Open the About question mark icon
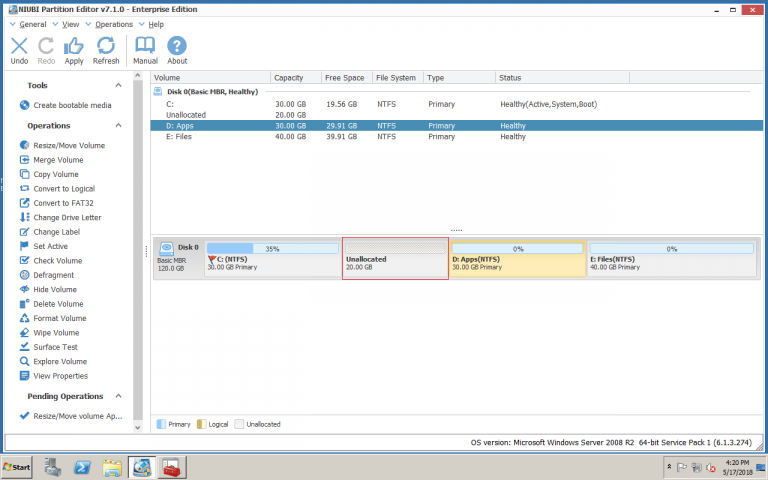The width and height of the screenshot is (768, 480). 177,50
